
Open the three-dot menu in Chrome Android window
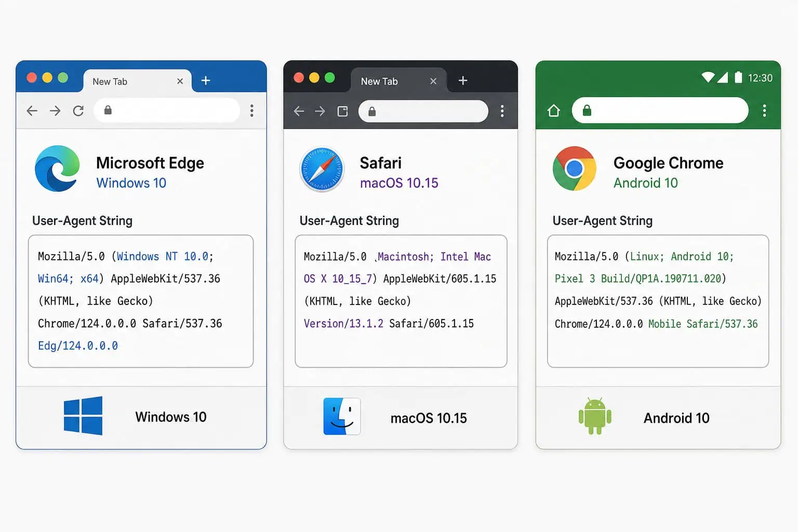point(764,110)
